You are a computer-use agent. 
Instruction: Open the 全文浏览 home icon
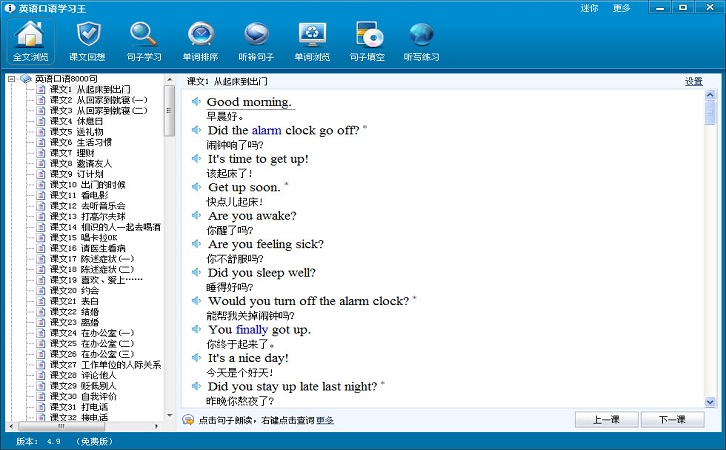31,42
